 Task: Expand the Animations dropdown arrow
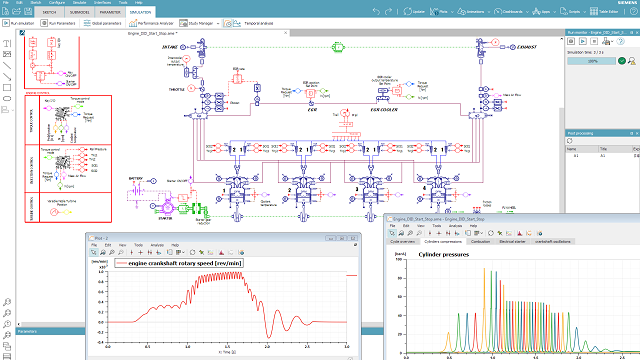pyautogui.click(x=489, y=12)
